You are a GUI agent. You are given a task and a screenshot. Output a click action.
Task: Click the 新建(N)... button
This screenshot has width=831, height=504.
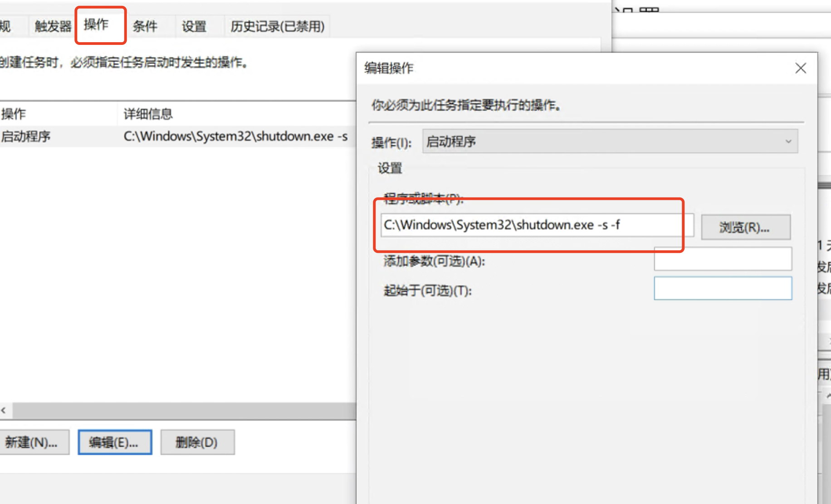[x=32, y=442]
